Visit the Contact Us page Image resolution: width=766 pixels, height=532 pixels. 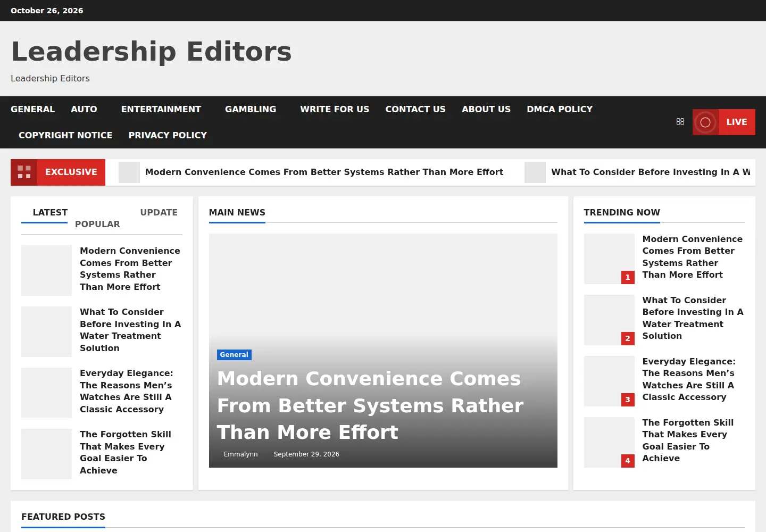[x=415, y=109]
